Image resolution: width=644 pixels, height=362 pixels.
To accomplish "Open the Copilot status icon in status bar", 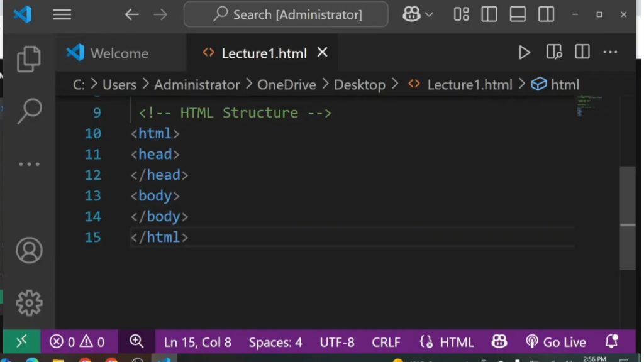I will tap(499, 341).
